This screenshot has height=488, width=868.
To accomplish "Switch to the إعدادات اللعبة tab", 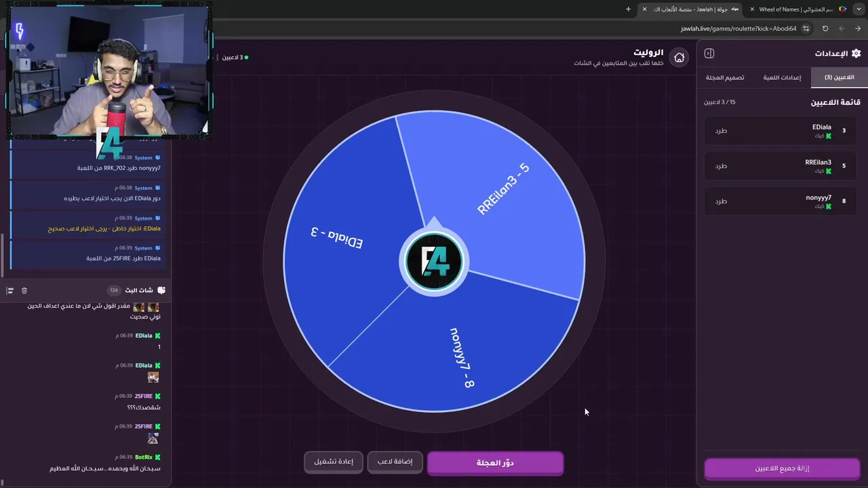I will click(x=782, y=77).
